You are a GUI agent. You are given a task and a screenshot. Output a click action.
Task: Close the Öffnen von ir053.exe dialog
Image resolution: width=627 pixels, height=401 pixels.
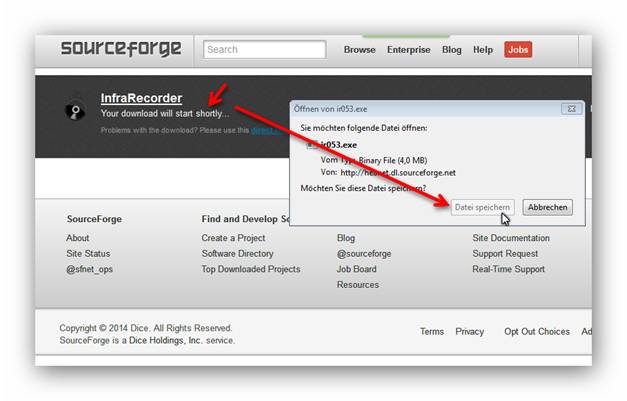point(571,109)
